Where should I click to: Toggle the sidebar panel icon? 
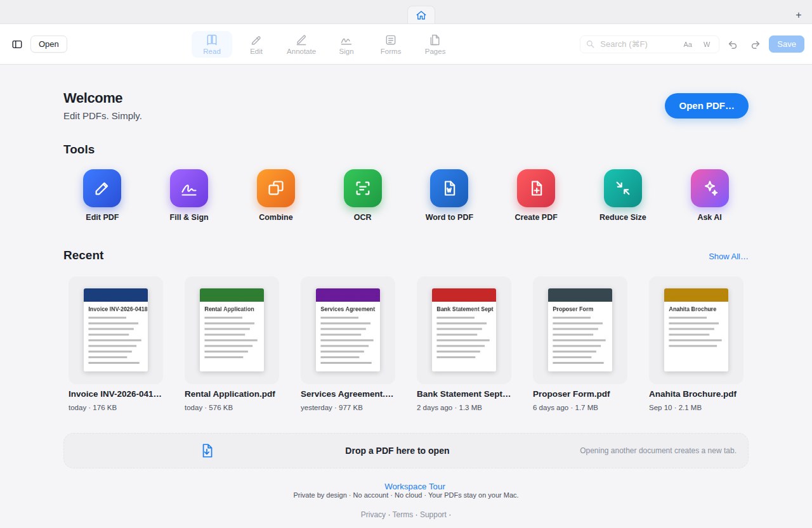pyautogui.click(x=17, y=44)
